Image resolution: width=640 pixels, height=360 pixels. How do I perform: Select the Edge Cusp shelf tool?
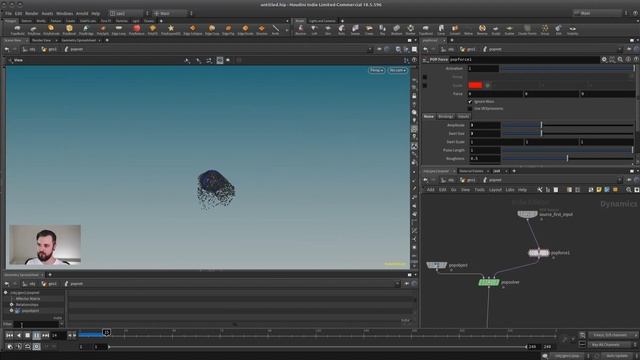point(212,29)
